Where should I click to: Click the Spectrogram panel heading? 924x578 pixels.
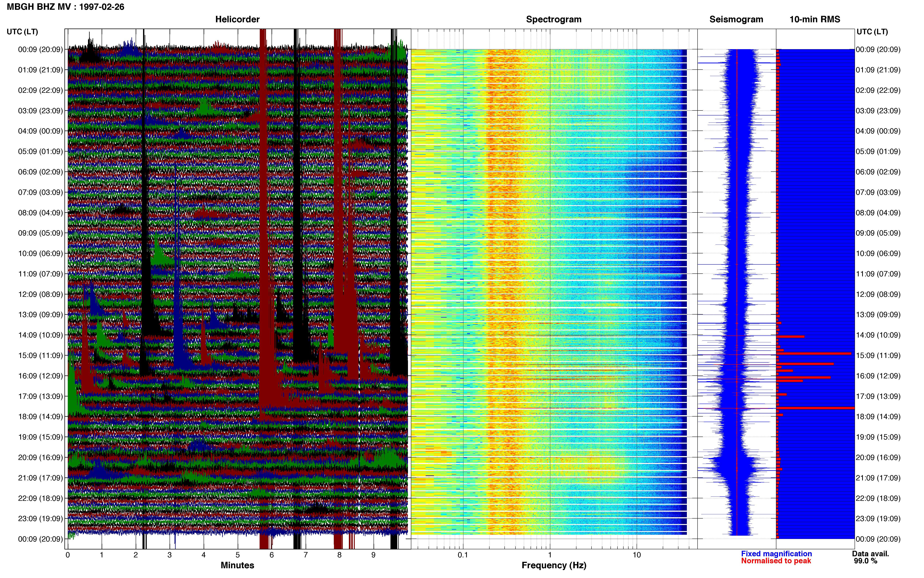point(554,20)
